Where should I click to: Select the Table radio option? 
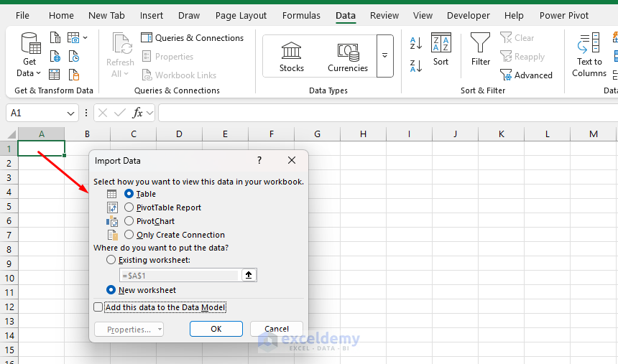pos(129,193)
